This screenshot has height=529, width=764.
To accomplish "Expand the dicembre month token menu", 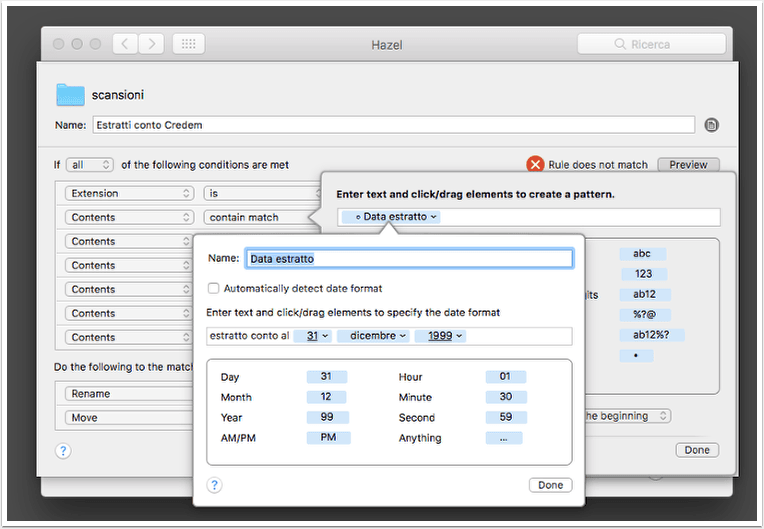I will [373, 336].
